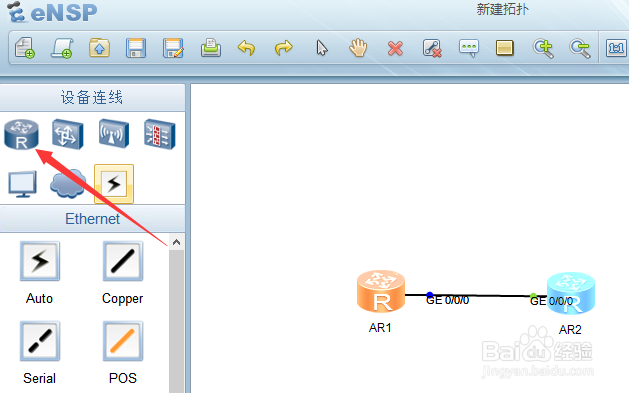Select the PC terminal device category

[22, 184]
